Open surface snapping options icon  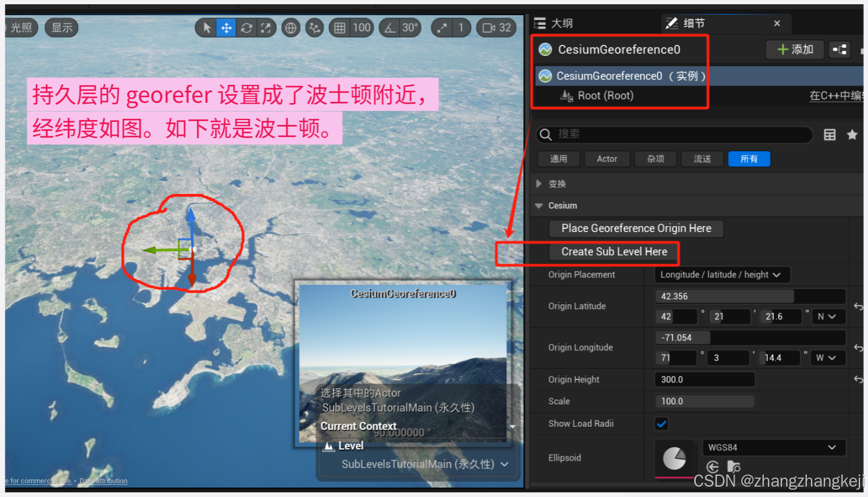click(x=314, y=27)
